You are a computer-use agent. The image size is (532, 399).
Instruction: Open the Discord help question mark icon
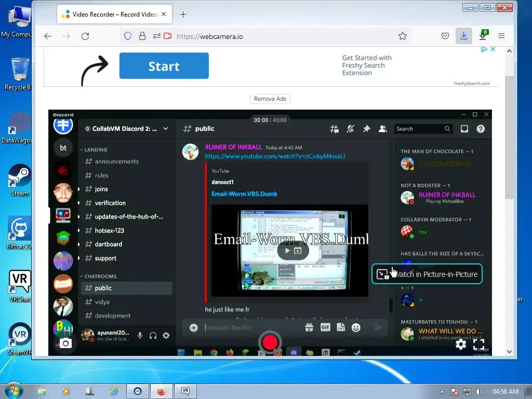481,129
